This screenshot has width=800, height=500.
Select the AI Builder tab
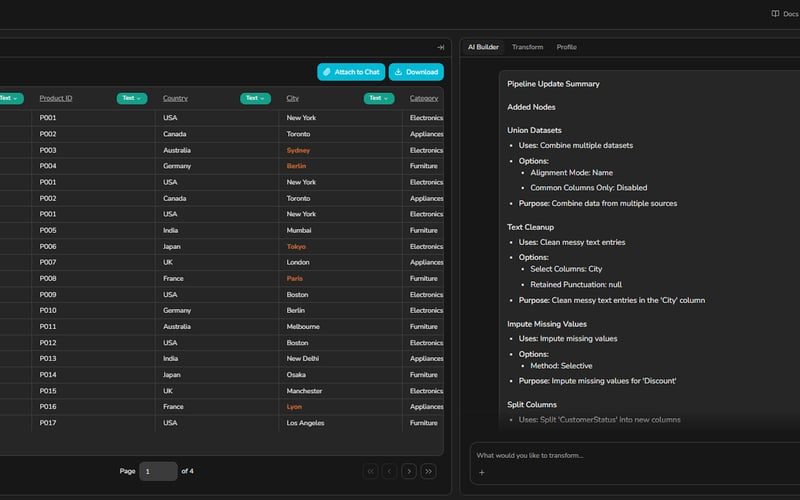tap(483, 47)
